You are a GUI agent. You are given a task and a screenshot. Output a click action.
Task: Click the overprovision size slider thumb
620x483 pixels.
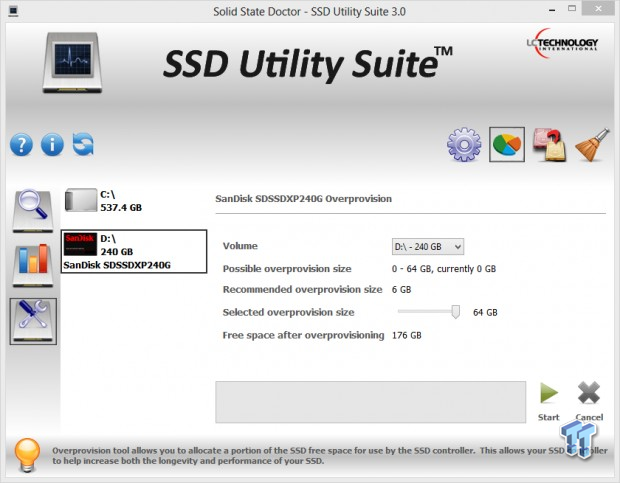(456, 312)
